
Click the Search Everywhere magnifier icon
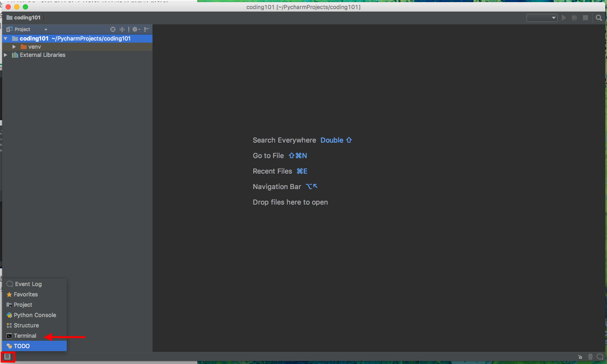pyautogui.click(x=599, y=18)
